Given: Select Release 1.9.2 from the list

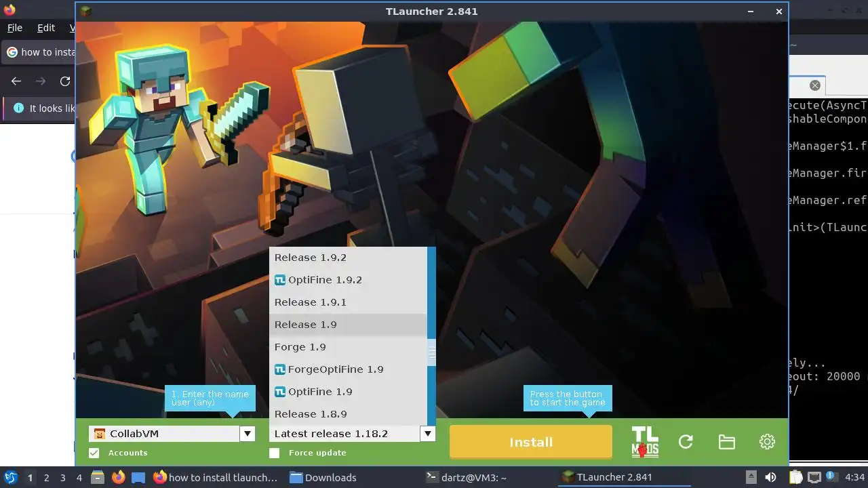Looking at the screenshot, I should click(348, 258).
